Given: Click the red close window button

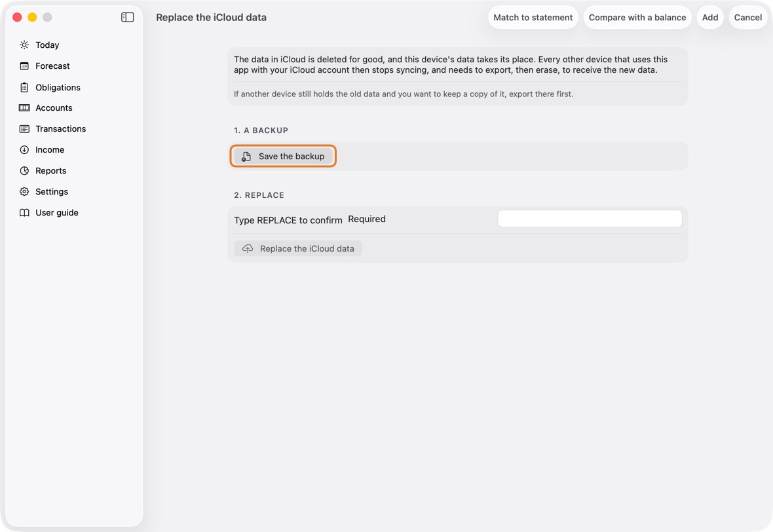Looking at the screenshot, I should (17, 17).
